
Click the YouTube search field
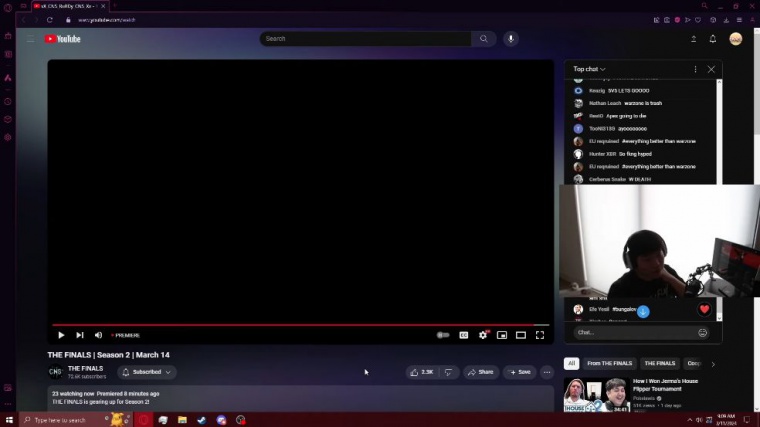(365, 39)
